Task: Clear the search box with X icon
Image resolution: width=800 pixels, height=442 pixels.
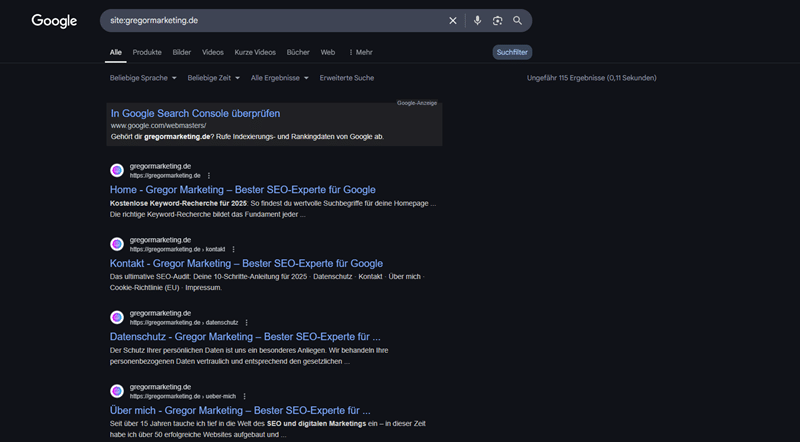Action: pos(453,20)
